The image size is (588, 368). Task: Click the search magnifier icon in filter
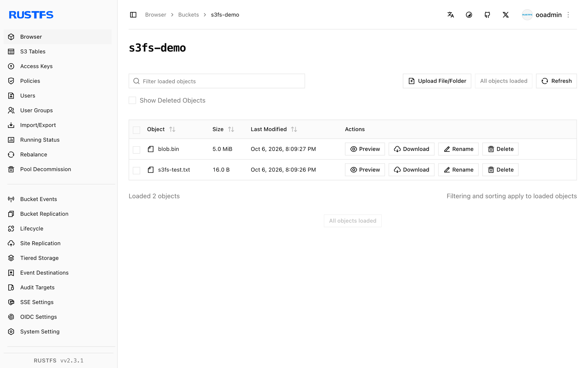pyautogui.click(x=136, y=81)
